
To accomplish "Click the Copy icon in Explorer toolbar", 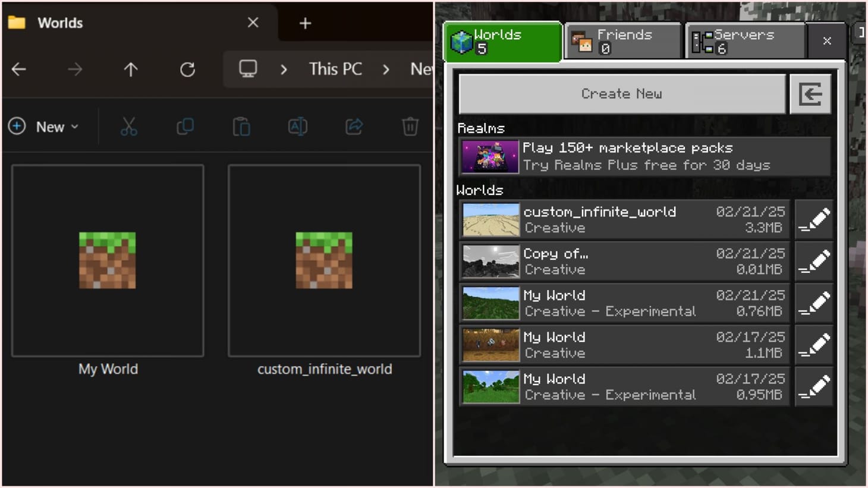I will (x=185, y=126).
